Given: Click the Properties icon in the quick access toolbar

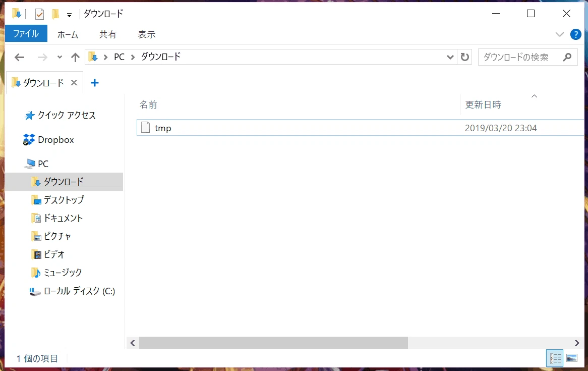Looking at the screenshot, I should click(39, 14).
